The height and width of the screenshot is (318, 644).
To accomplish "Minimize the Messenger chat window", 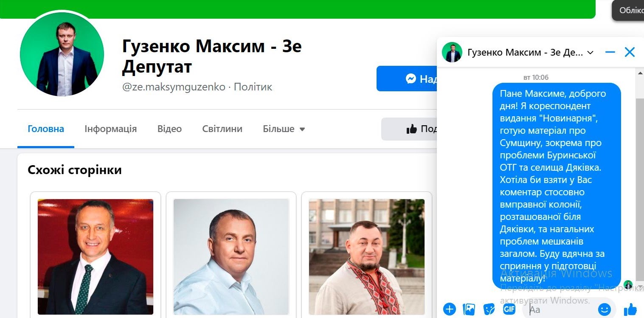I will (610, 52).
